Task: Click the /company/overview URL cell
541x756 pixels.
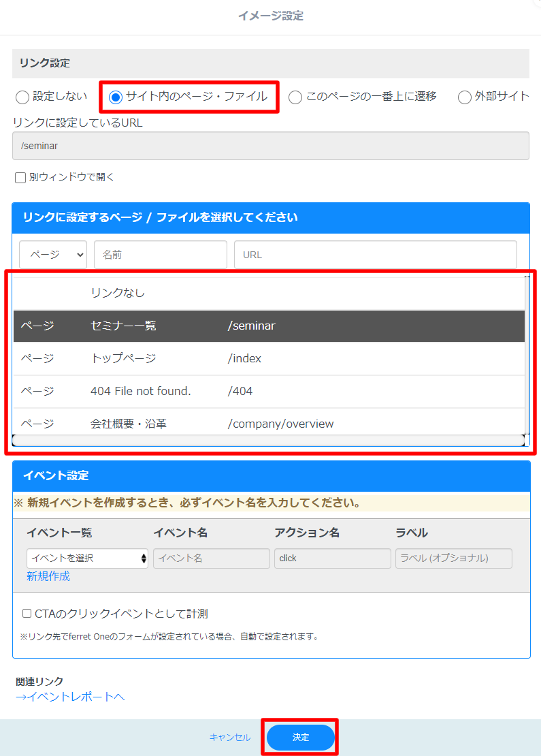Action: [x=281, y=424]
